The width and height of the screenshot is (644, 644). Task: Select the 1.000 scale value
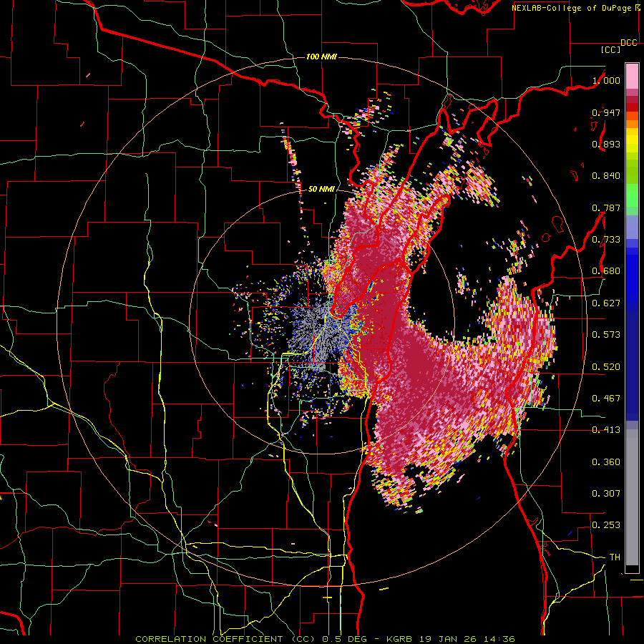pos(606,80)
